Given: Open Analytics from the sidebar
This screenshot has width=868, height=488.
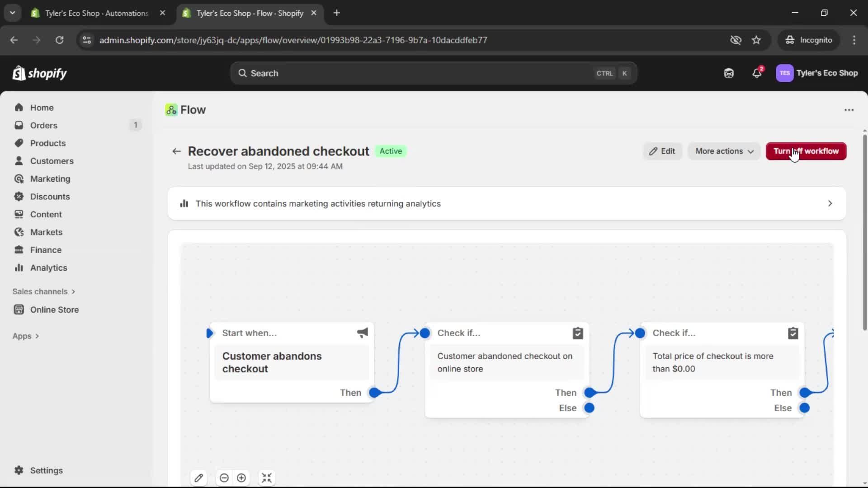Looking at the screenshot, I should pyautogui.click(x=48, y=267).
